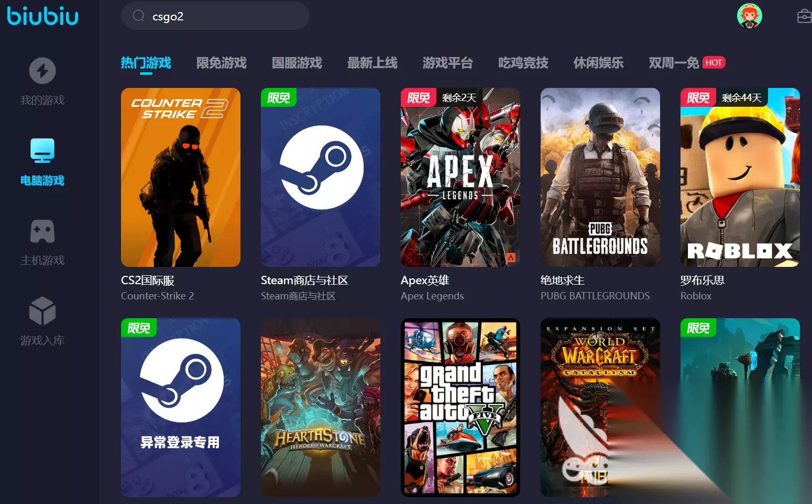The image size is (812, 504).
Task: Open the PUBG Battlegrounds game cover
Action: click(600, 177)
